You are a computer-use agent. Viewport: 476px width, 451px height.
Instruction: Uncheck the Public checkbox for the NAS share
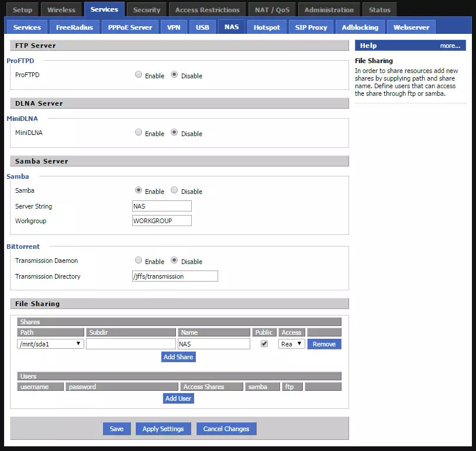coord(264,344)
